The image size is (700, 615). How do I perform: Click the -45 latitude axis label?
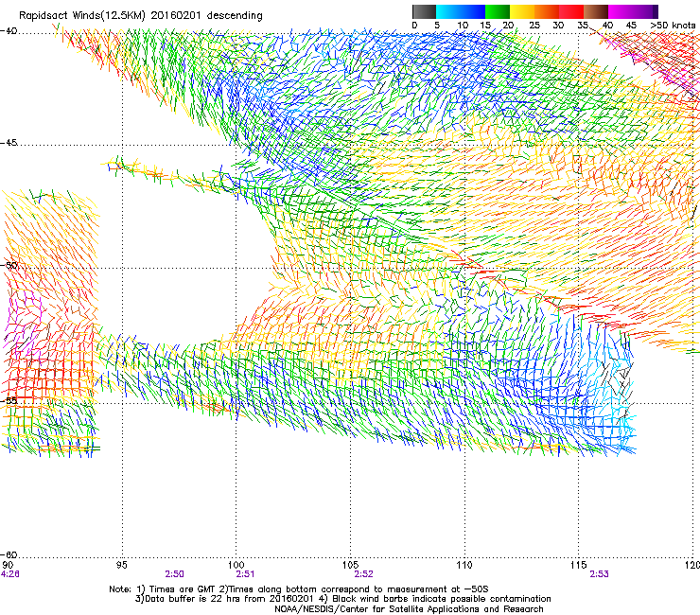point(9,143)
